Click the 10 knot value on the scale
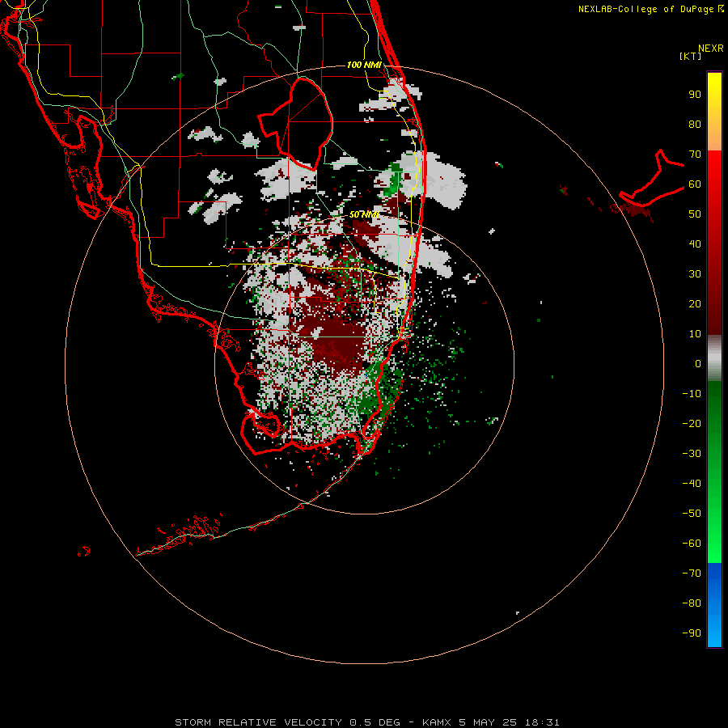Screen dimensions: 728x728 point(695,334)
